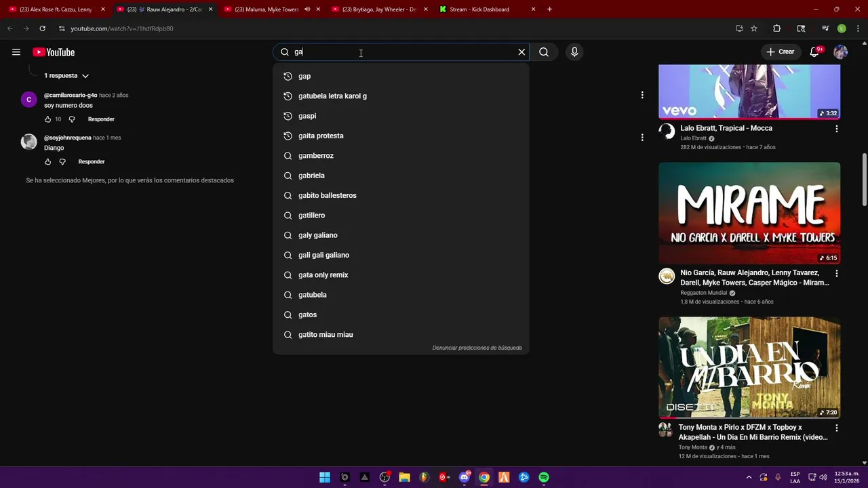Clear the search box with the X
The height and width of the screenshot is (488, 868).
point(521,52)
